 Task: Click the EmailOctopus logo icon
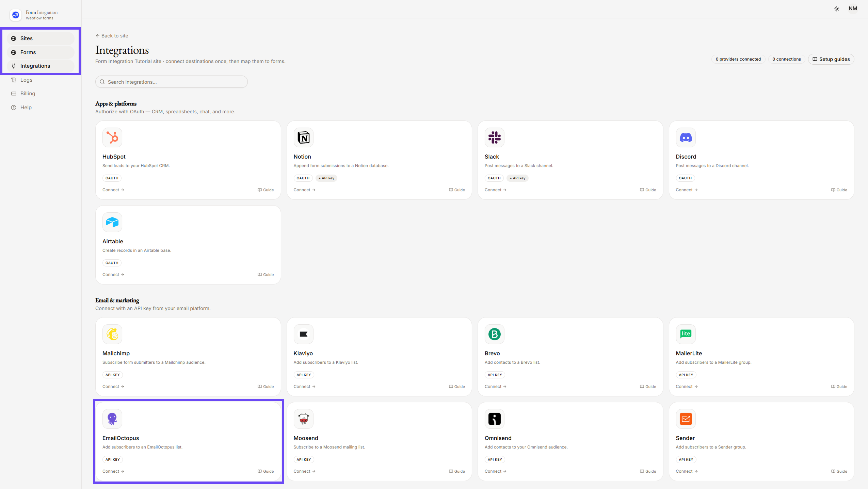pos(112,419)
